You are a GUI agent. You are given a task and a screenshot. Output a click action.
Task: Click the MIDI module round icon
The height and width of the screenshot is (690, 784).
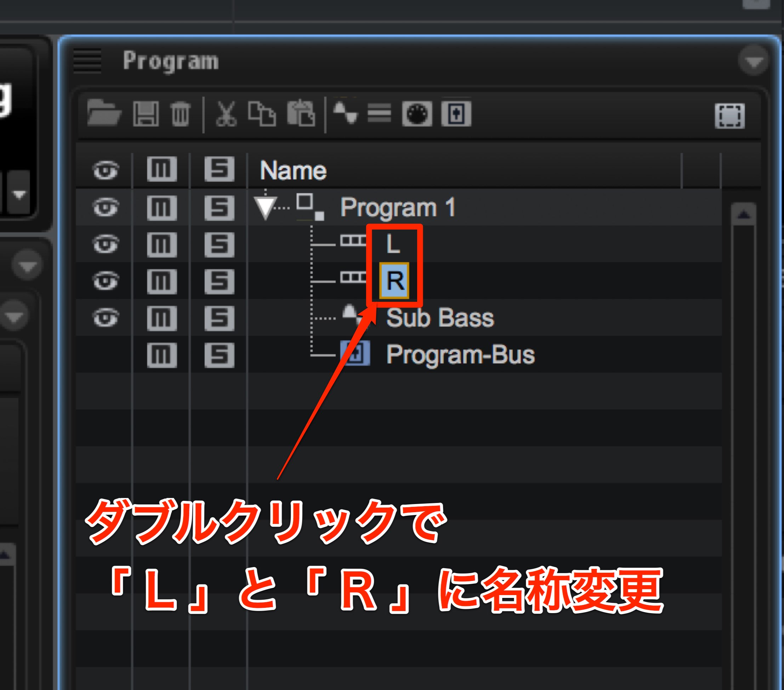[417, 114]
